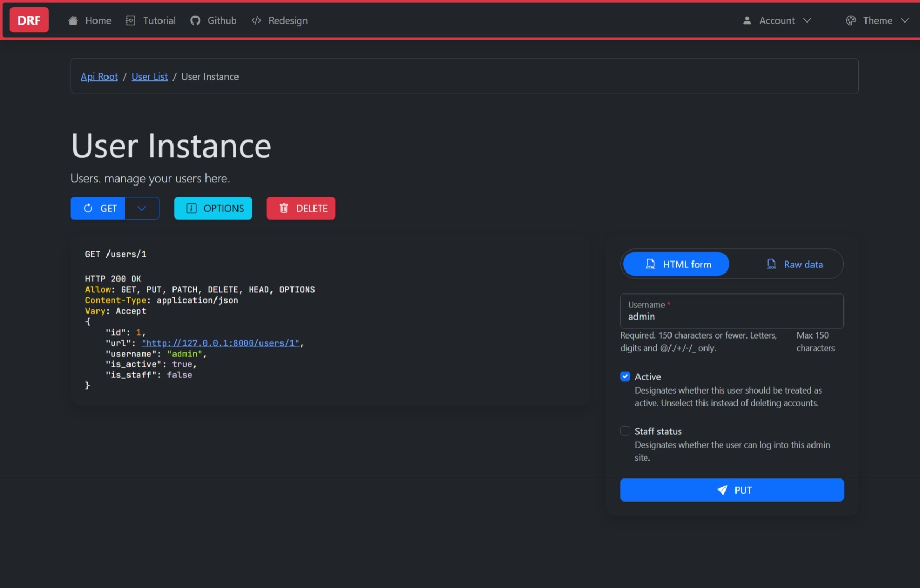Image resolution: width=920 pixels, height=588 pixels.
Task: Switch to the Raw data tab
Action: [794, 264]
